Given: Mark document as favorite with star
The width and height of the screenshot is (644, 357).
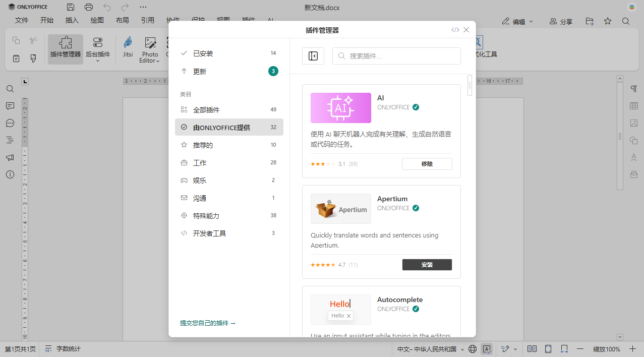Looking at the screenshot, I should tap(608, 21).
